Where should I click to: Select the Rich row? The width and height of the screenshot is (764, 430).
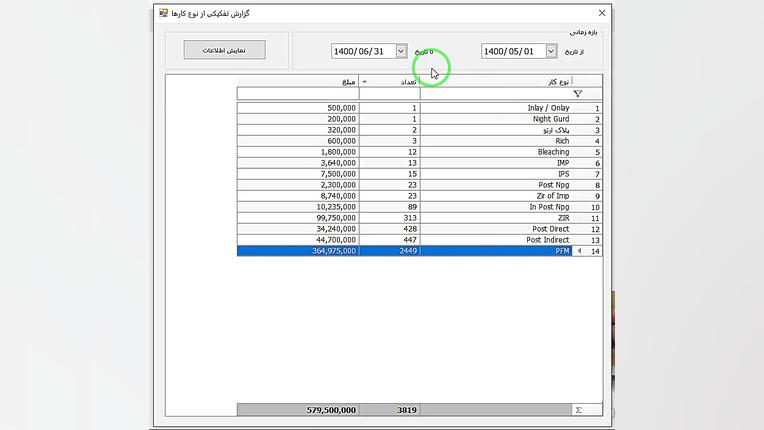[x=420, y=141]
